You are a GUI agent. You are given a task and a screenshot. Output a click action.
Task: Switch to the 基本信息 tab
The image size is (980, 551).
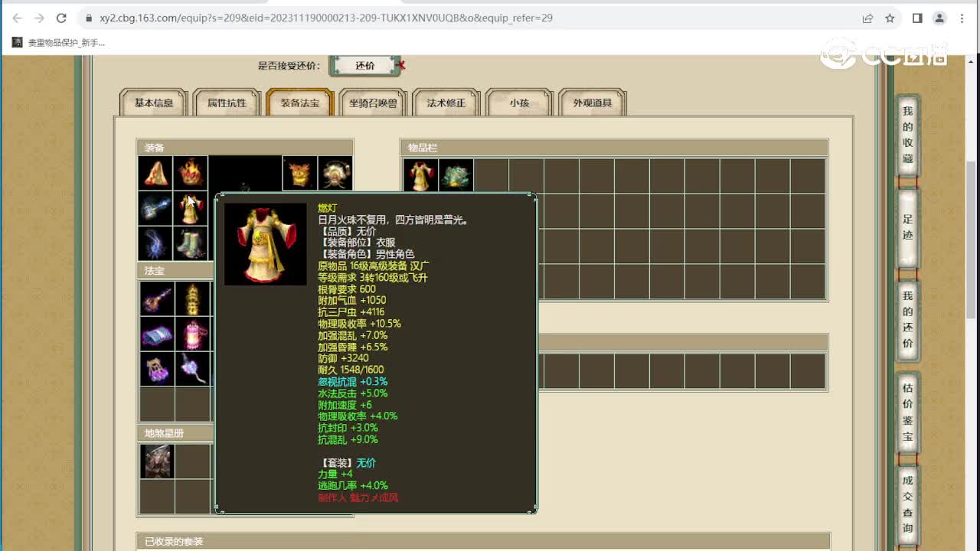(154, 103)
